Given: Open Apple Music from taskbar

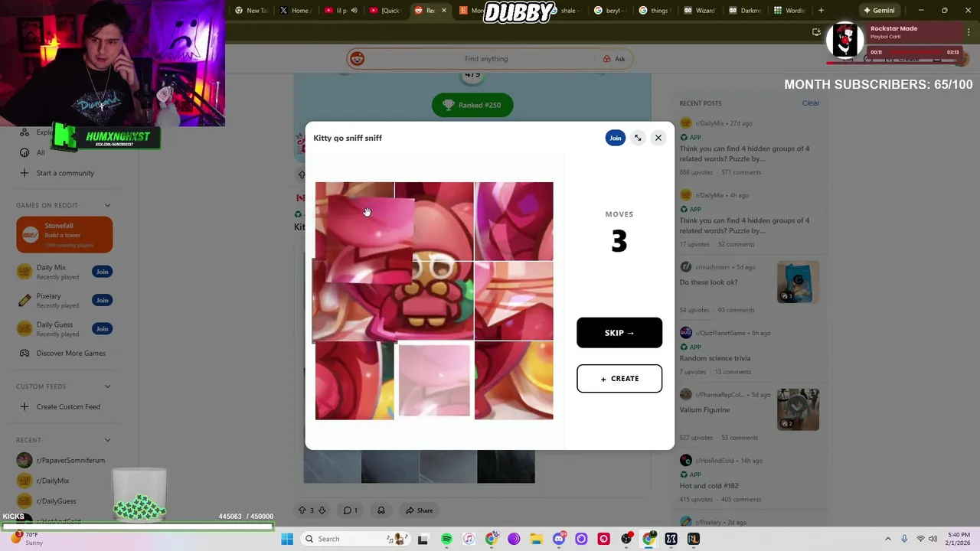Looking at the screenshot, I should pos(469,539).
